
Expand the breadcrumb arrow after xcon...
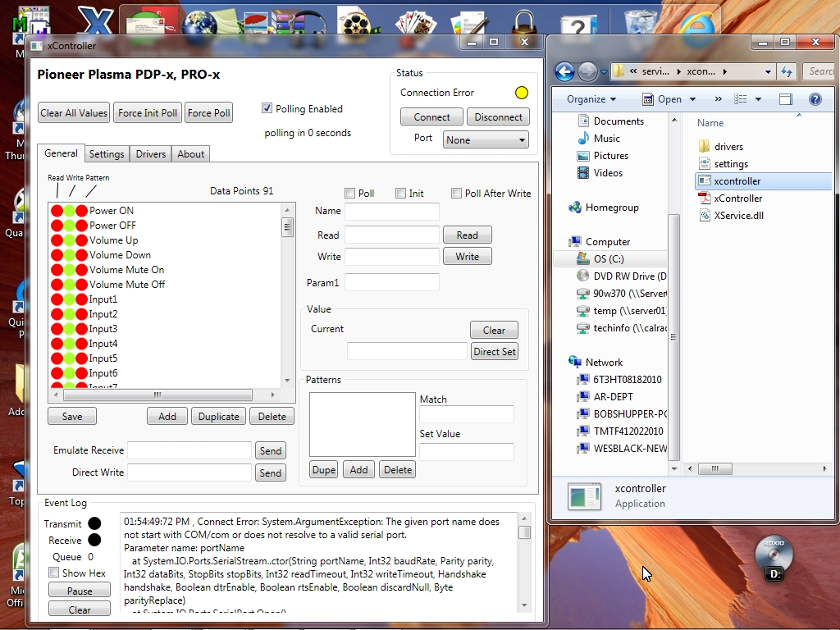pos(725,71)
